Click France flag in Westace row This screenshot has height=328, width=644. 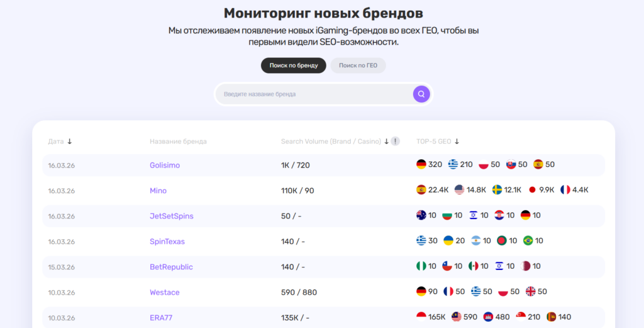coord(448,291)
